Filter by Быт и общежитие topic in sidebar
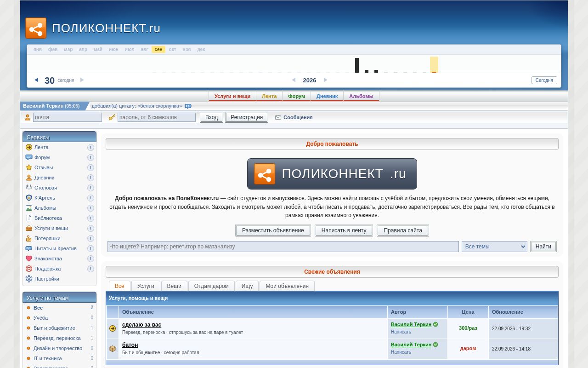This screenshot has height=368, width=588. [54, 328]
